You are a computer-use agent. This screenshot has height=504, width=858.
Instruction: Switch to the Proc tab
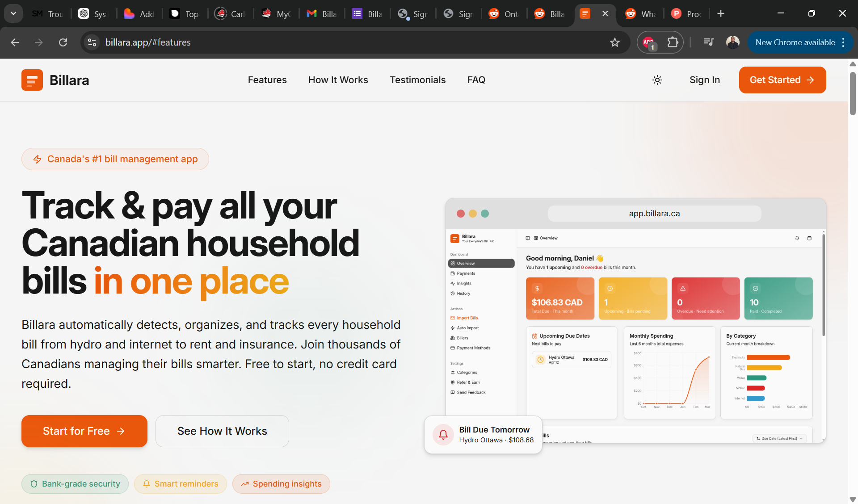point(686,14)
